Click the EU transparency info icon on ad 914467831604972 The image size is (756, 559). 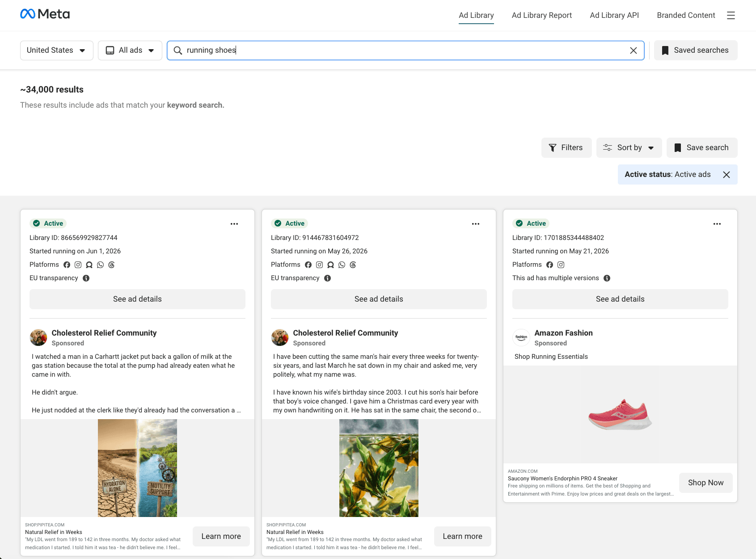click(328, 278)
